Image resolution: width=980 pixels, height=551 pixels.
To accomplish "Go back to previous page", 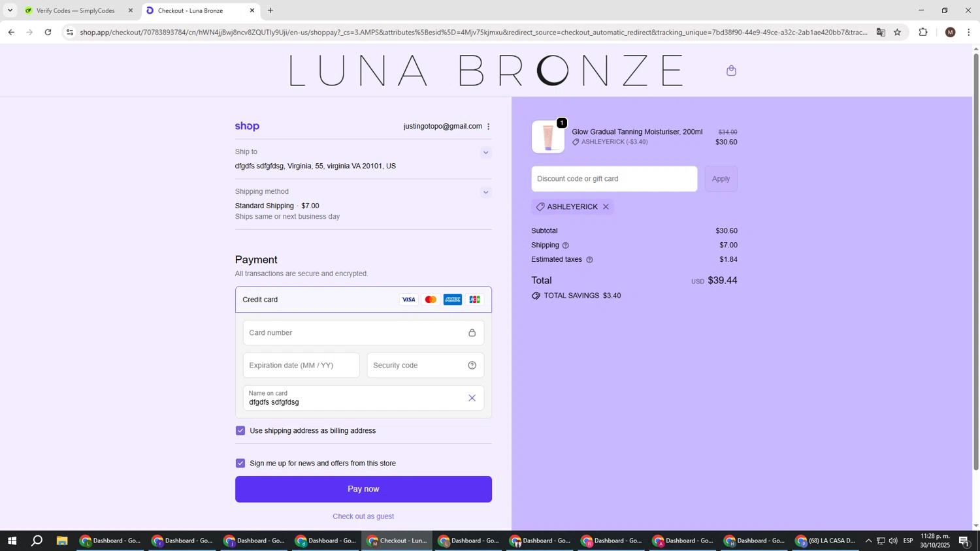I will (11, 32).
